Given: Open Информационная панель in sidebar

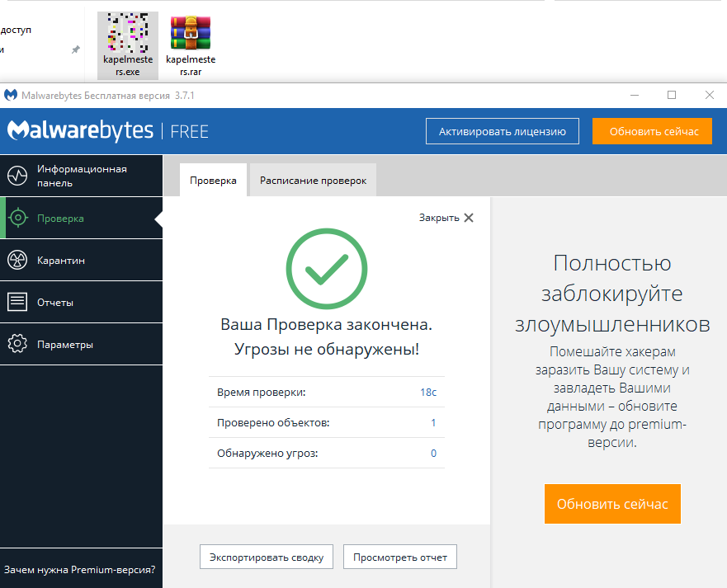Looking at the screenshot, I should click(x=82, y=176).
